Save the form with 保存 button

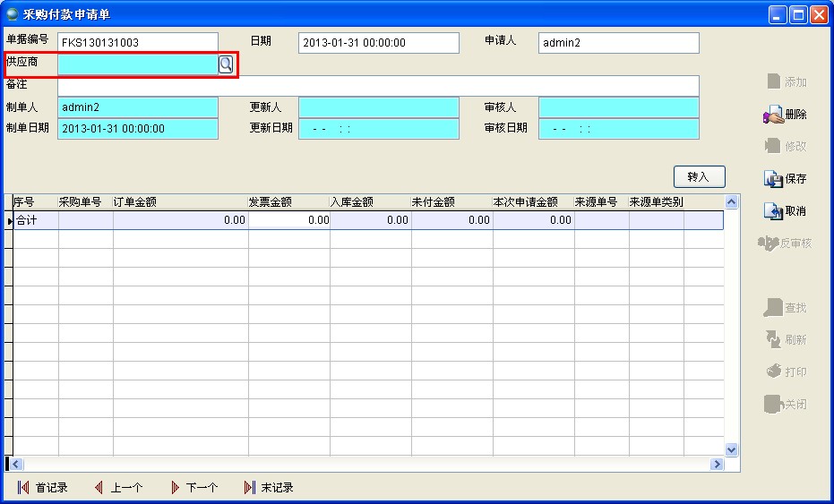click(786, 179)
